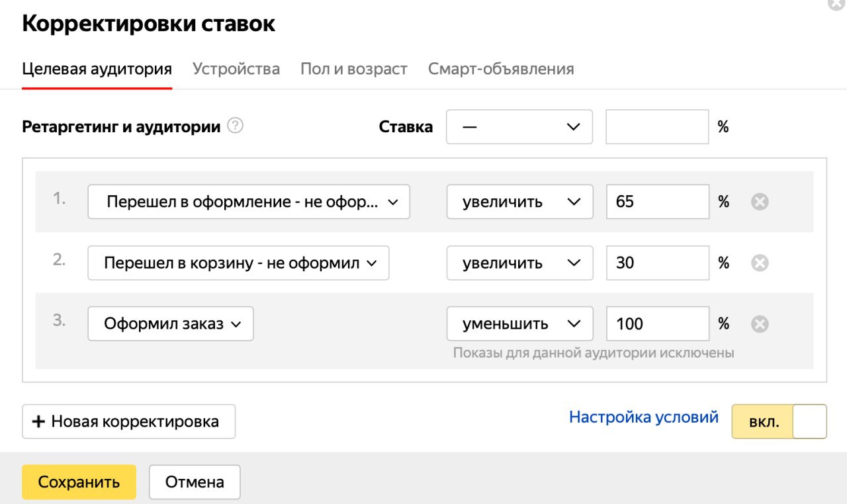Open the Ставка action dropdown at top
Screen dimensions: 847x504
coord(519,127)
